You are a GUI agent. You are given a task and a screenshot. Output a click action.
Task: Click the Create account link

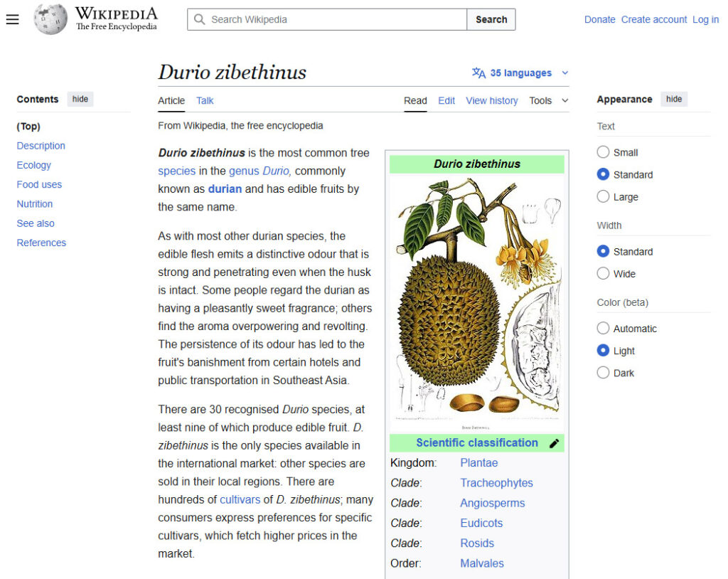(x=653, y=19)
